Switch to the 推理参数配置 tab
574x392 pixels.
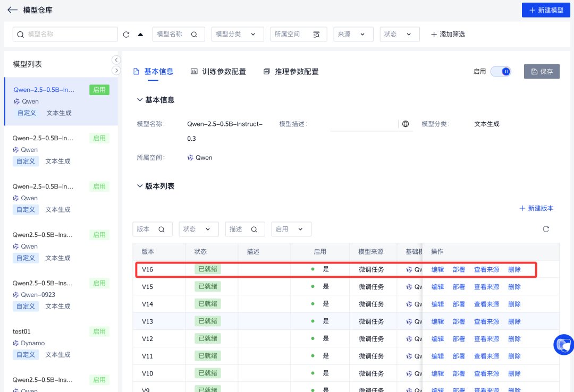coord(291,71)
